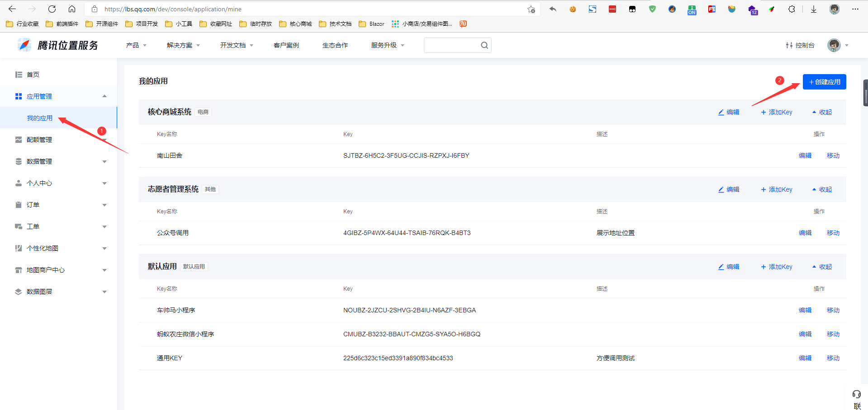Expand the 开发文档 navigation dropdown

[x=237, y=45]
